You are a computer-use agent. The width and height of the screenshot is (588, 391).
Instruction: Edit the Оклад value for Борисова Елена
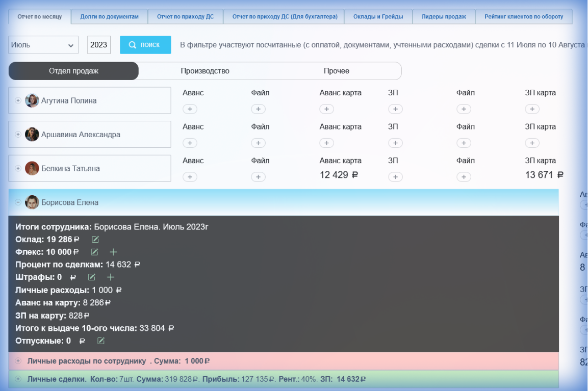[95, 239]
